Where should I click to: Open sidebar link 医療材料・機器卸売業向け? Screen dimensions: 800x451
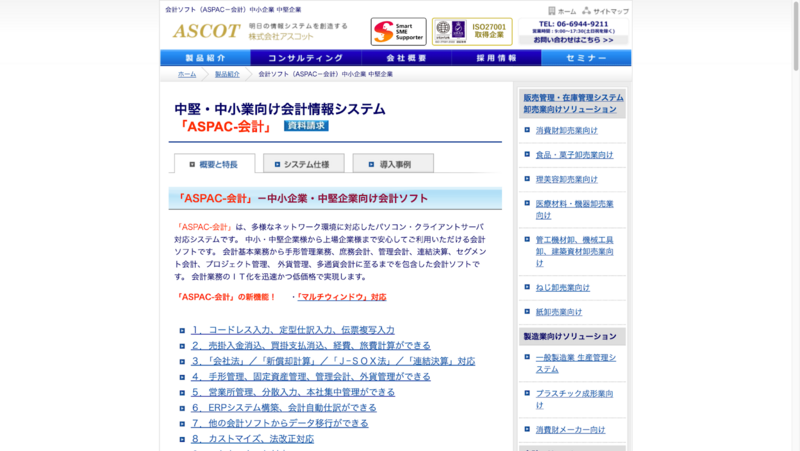point(574,210)
